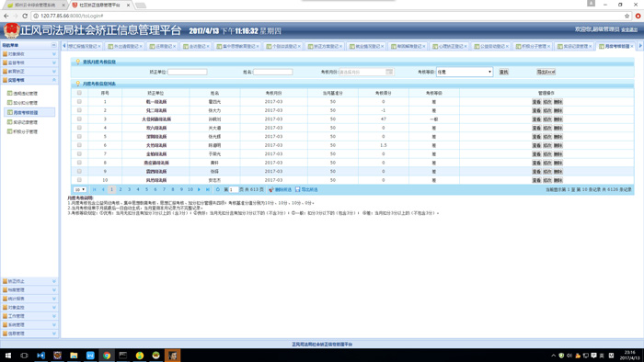The width and height of the screenshot is (644, 362).
Task: Check the checkbox for row 3
Action: [79, 119]
